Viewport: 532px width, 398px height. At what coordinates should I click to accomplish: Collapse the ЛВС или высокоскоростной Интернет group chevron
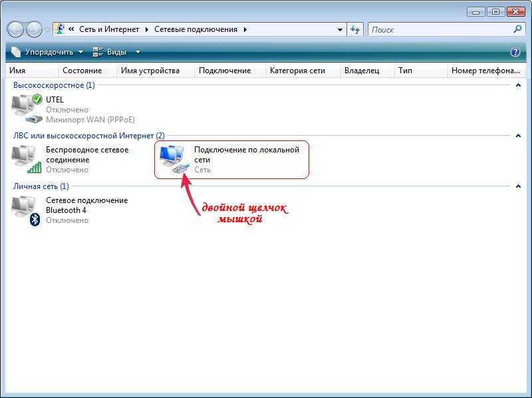click(518, 136)
